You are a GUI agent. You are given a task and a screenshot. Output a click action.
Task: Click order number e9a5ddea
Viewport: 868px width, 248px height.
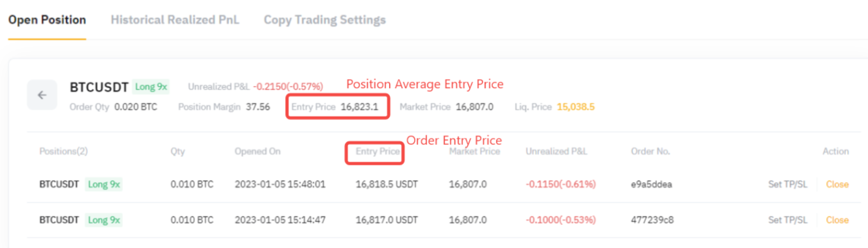click(x=651, y=184)
